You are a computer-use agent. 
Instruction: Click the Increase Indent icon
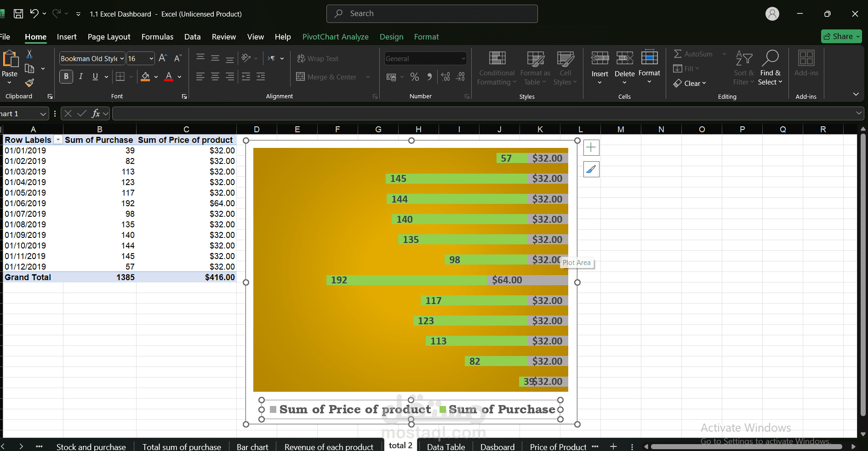(261, 77)
